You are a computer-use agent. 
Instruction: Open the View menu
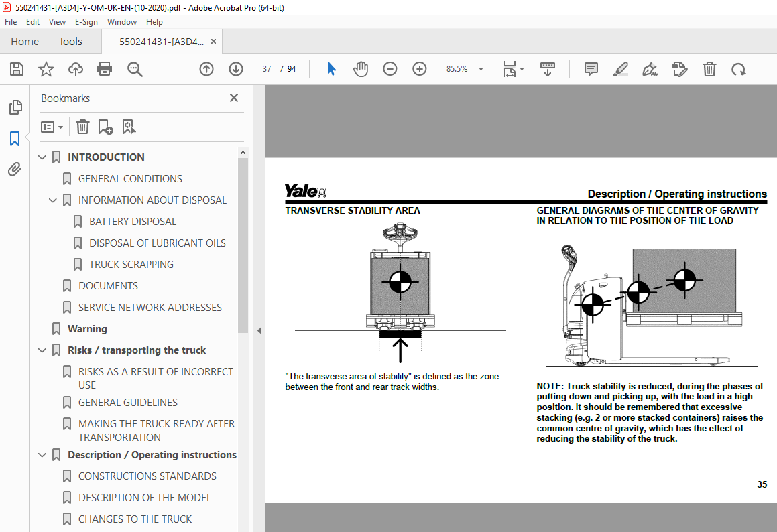[x=57, y=22]
